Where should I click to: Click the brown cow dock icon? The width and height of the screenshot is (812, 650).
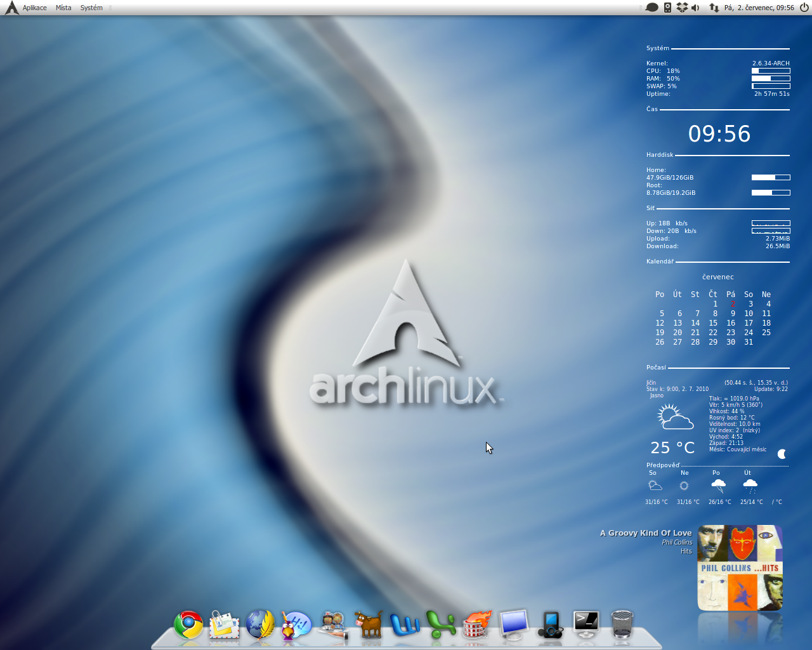(x=369, y=625)
